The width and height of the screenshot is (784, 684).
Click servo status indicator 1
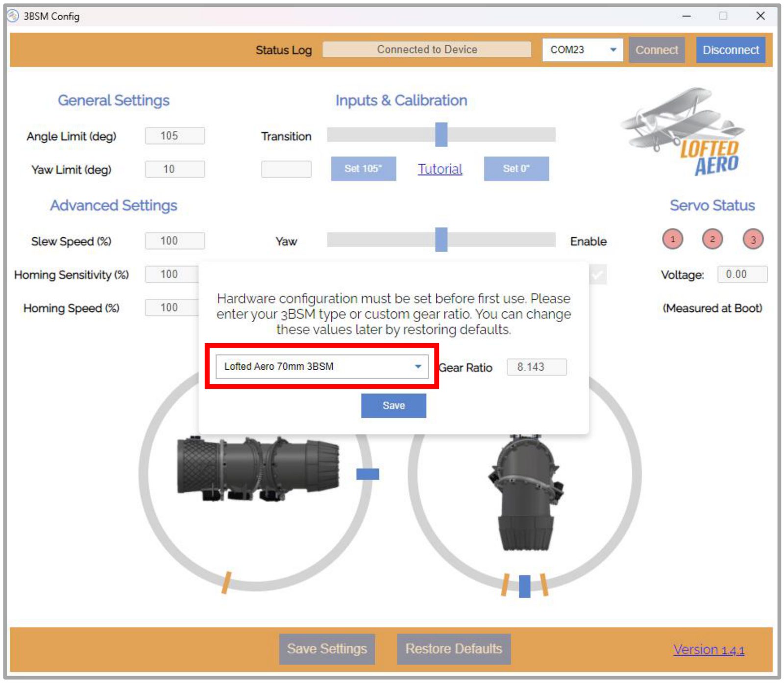(x=673, y=239)
